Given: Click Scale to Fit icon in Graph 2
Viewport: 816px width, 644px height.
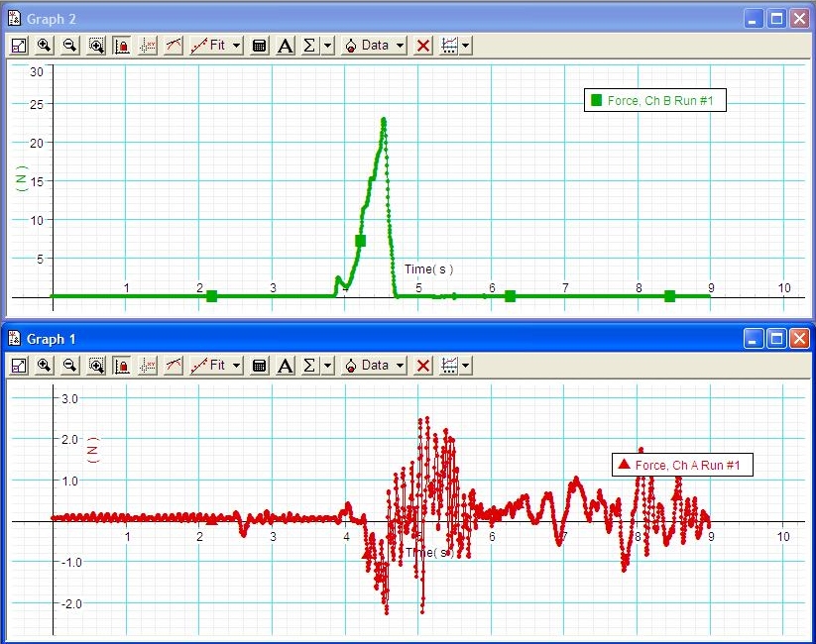Looking at the screenshot, I should pyautogui.click(x=19, y=46).
